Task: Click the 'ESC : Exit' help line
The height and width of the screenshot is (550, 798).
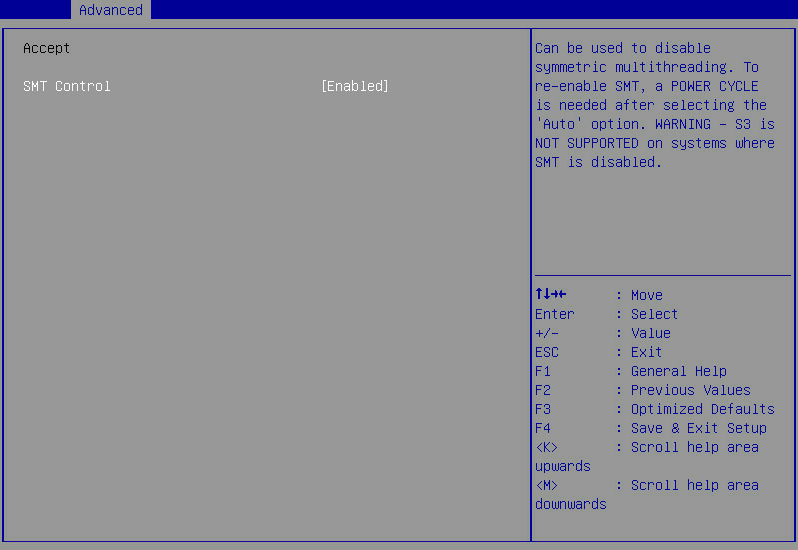Action: pyautogui.click(x=598, y=352)
